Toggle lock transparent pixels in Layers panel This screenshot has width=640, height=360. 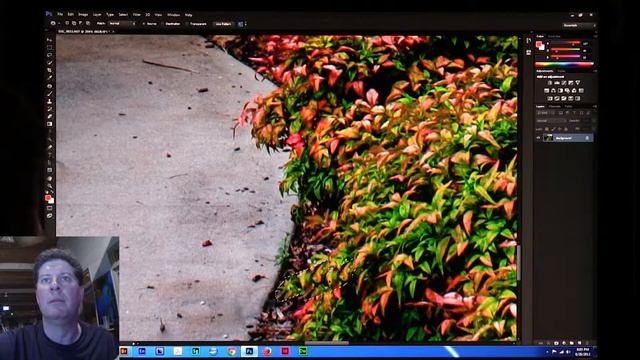(x=547, y=129)
